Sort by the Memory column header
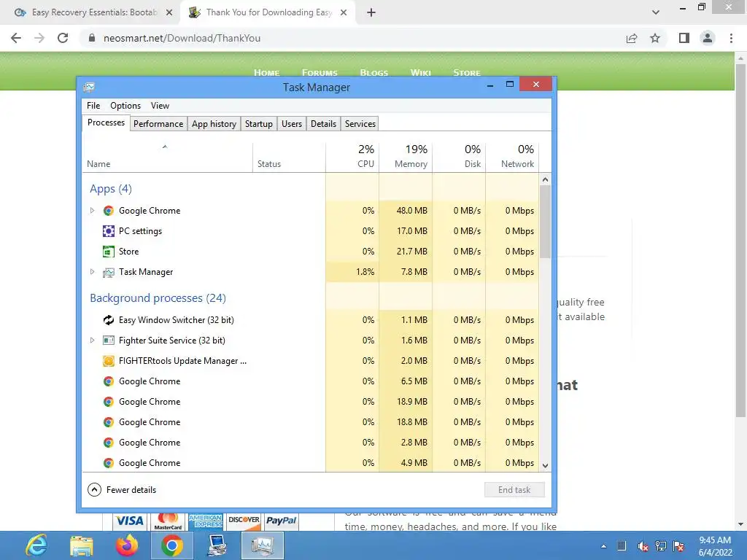Image resolution: width=747 pixels, height=560 pixels. (406, 157)
